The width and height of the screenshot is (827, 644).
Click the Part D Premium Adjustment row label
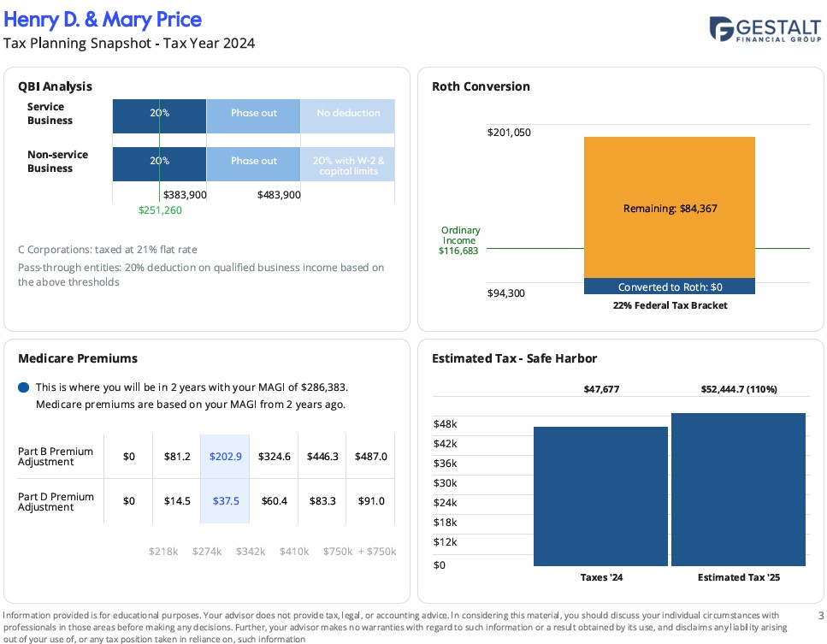click(x=56, y=502)
